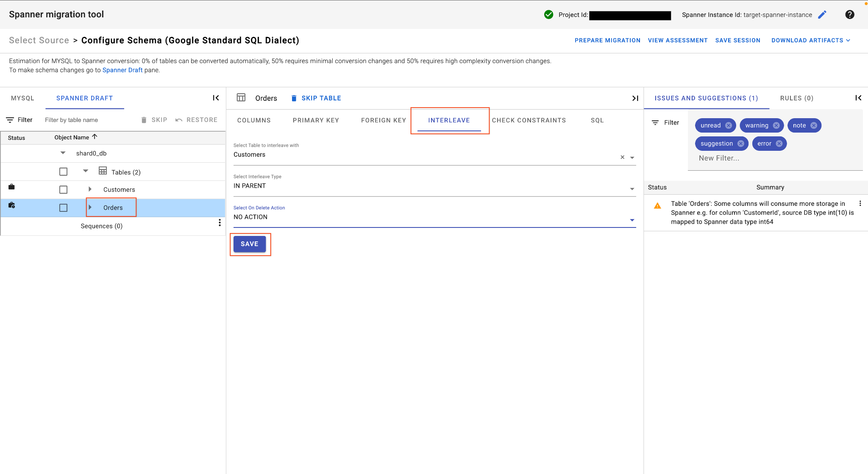This screenshot has width=868, height=474.
Task: Collapse the Issues and Suggestions panel
Action: pyautogui.click(x=858, y=98)
